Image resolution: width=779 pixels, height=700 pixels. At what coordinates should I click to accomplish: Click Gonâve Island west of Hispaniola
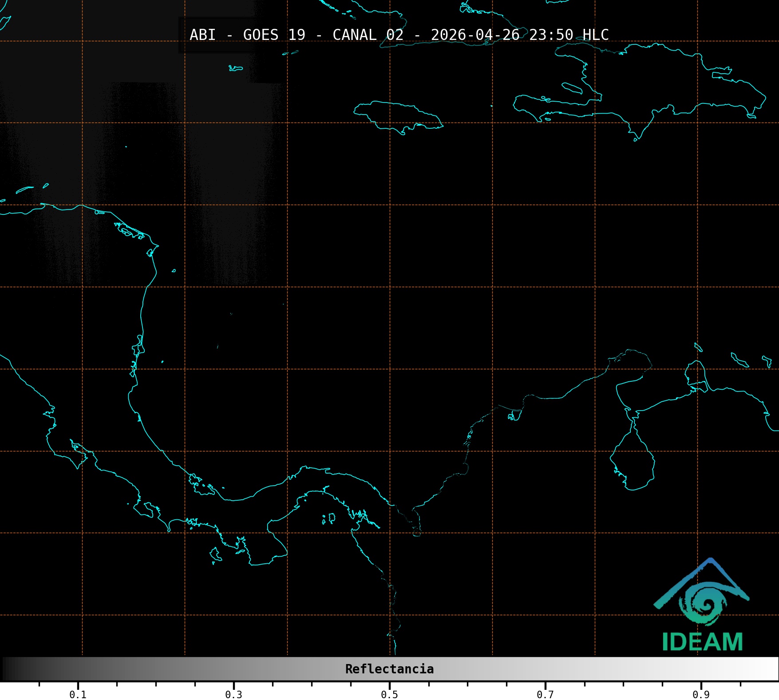point(572,88)
